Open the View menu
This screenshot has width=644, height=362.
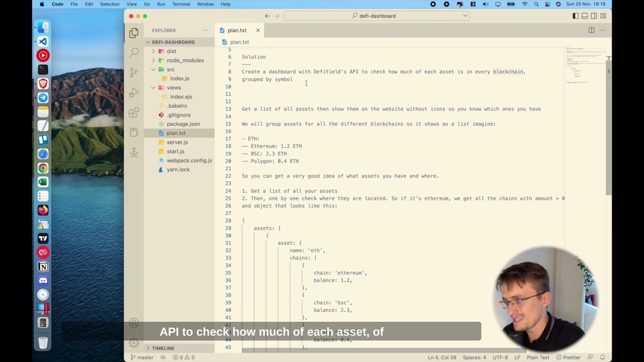coord(132,4)
